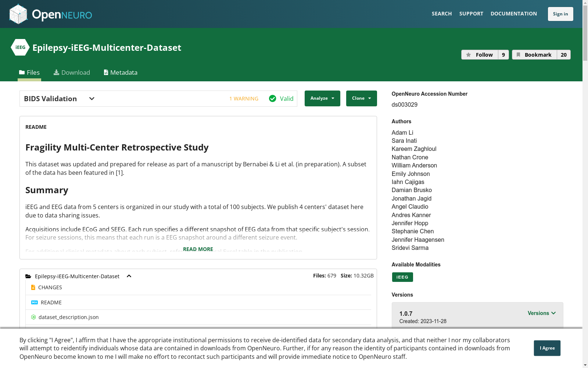This screenshot has width=588, height=368.
Task: Click the page vertical scrollbar thumb
Action: click(x=585, y=33)
